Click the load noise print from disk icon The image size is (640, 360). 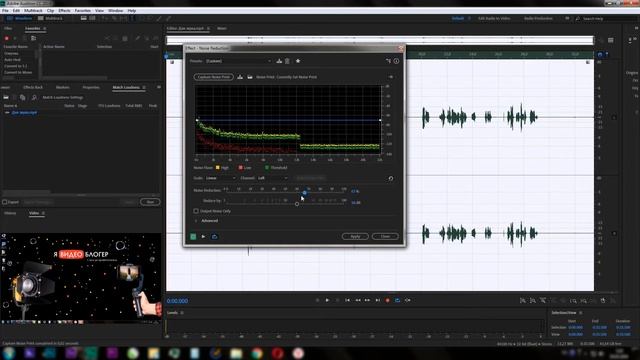coord(250,77)
